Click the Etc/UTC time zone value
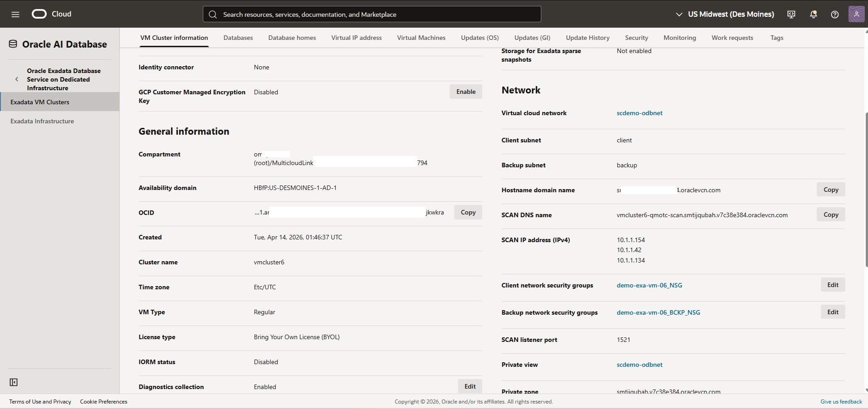The height and width of the screenshot is (409, 868). [x=265, y=287]
